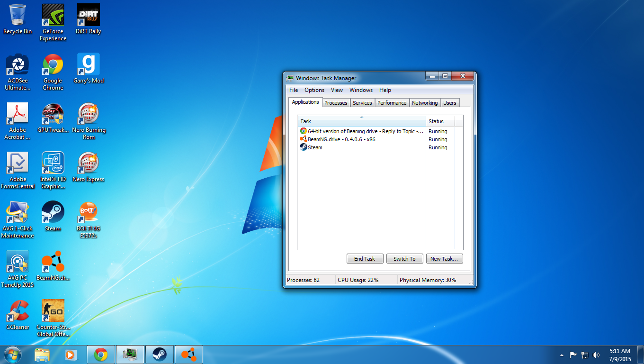Select the Intel HD Graphics desktop shortcut

coord(53,170)
